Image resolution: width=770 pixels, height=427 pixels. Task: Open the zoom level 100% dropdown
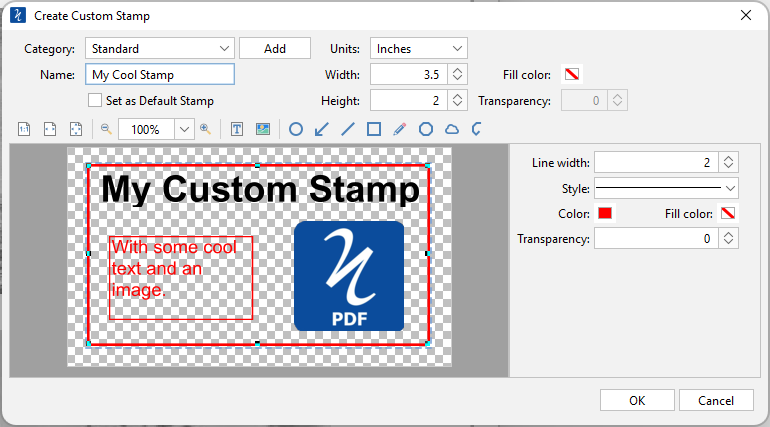[x=184, y=130]
